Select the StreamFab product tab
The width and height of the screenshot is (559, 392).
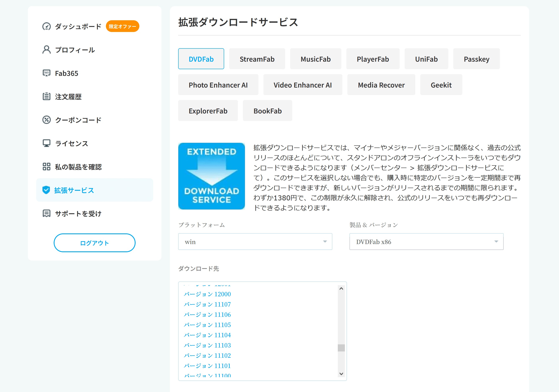pos(257,59)
